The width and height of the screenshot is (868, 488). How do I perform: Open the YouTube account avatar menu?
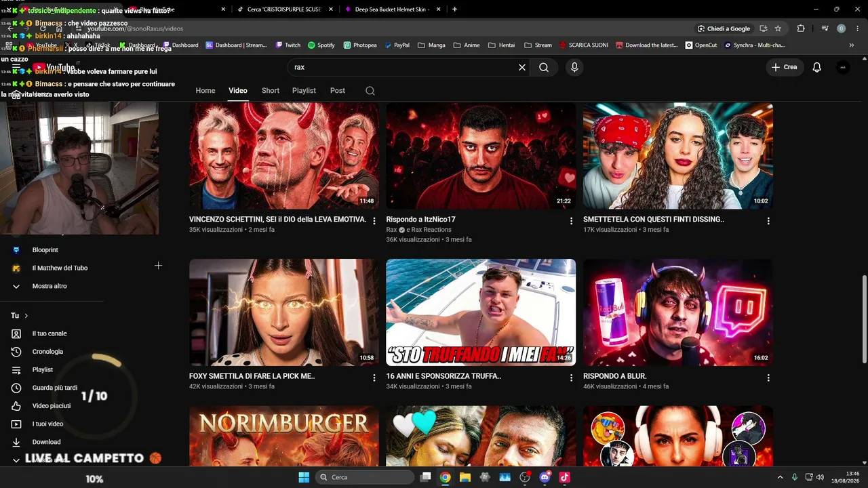pos(842,67)
